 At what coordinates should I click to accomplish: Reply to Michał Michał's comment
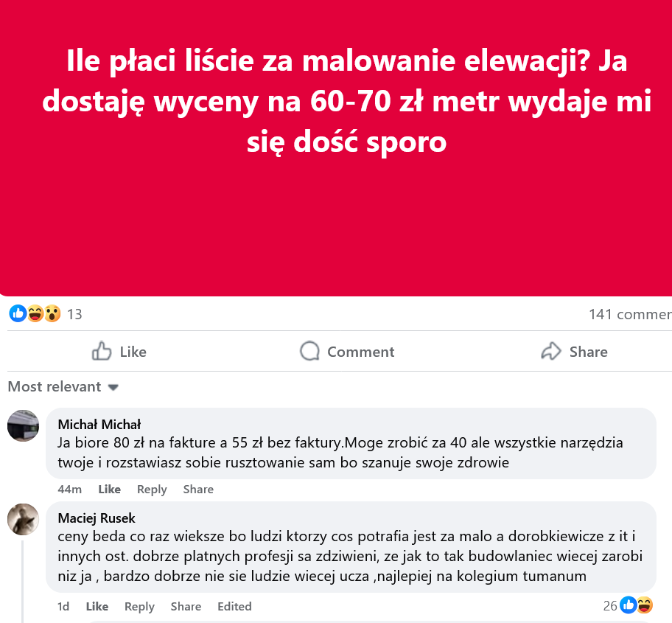152,490
